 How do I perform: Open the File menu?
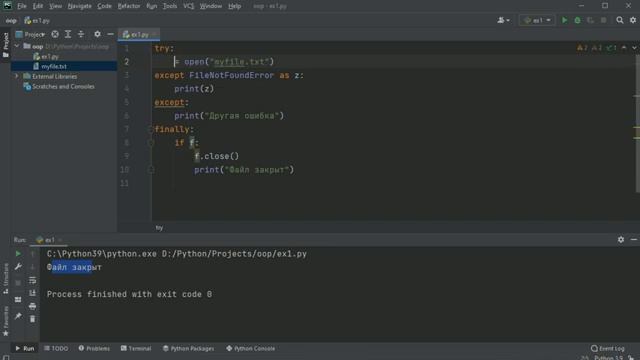point(22,6)
